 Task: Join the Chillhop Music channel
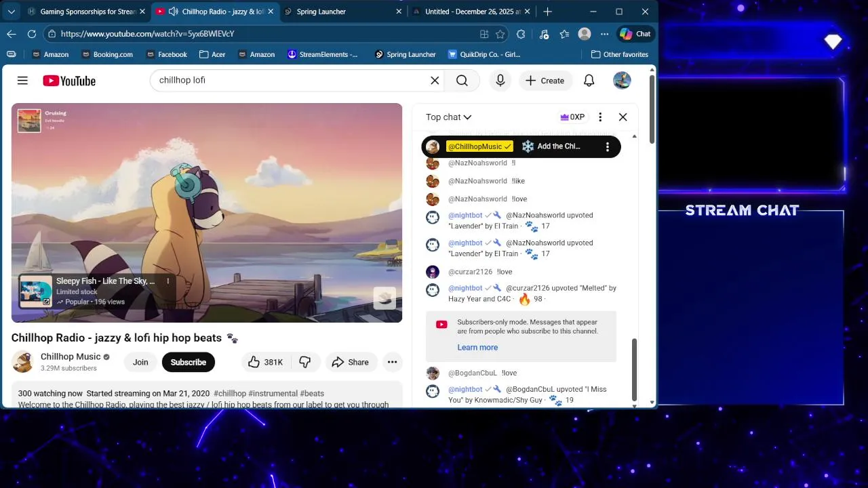coord(140,362)
